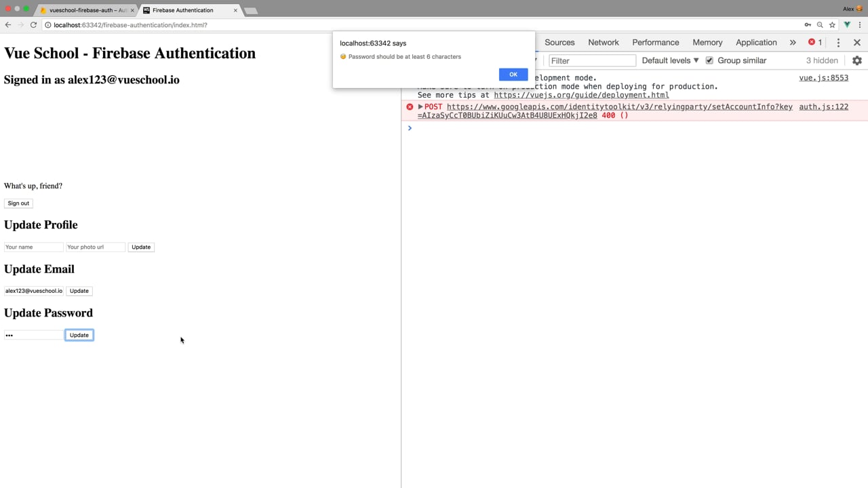Switch to the Sources tab
The image size is (868, 488).
coord(559,42)
